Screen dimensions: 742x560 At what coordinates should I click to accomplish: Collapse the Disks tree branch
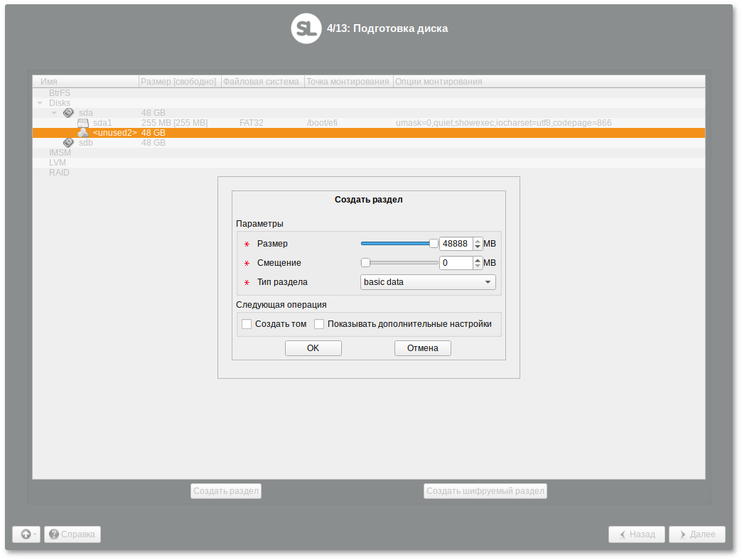tap(41, 102)
